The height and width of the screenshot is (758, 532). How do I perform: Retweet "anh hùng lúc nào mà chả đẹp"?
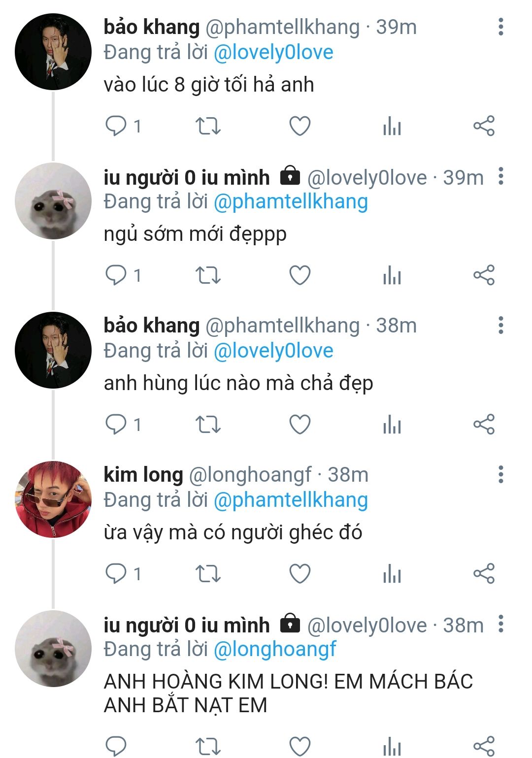point(208,424)
